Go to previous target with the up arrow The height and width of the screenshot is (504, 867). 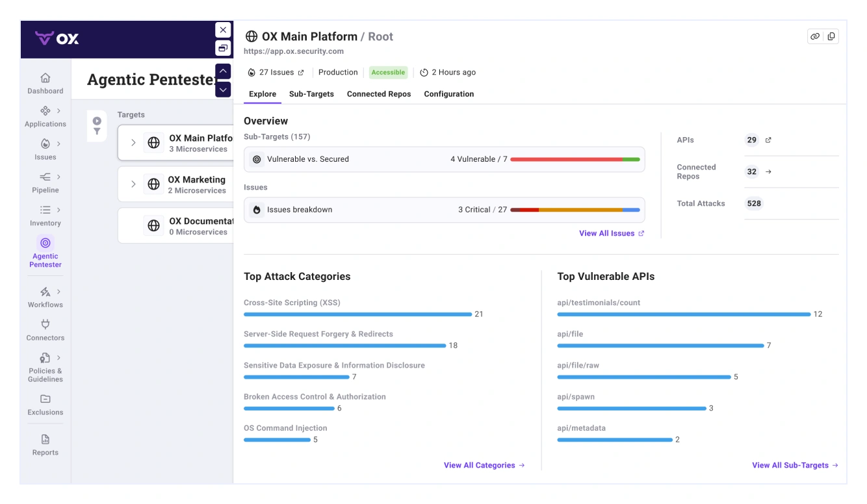223,71
